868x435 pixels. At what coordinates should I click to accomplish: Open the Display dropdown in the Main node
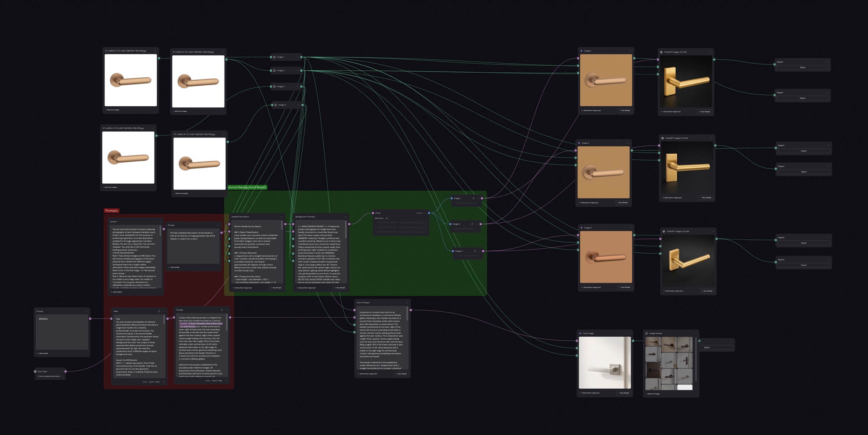157,381
